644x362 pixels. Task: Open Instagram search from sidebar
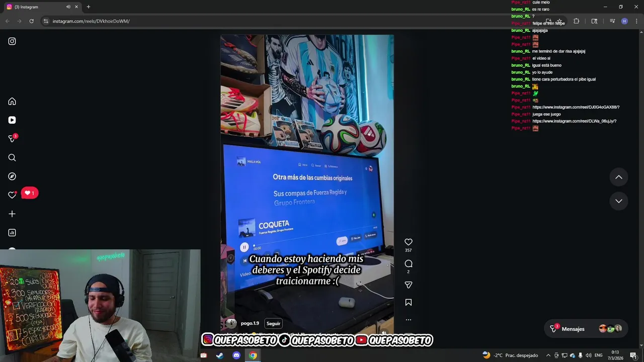12,158
